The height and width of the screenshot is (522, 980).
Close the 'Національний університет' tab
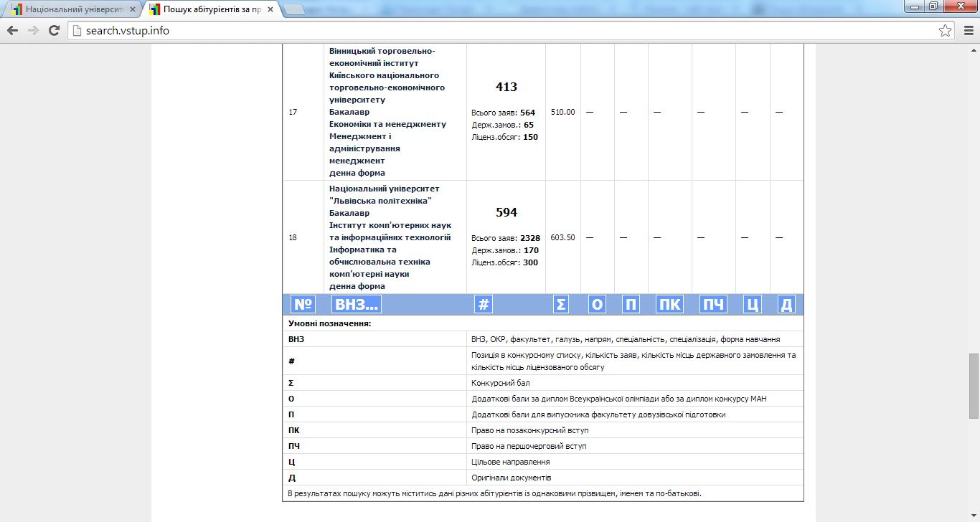pos(133,10)
